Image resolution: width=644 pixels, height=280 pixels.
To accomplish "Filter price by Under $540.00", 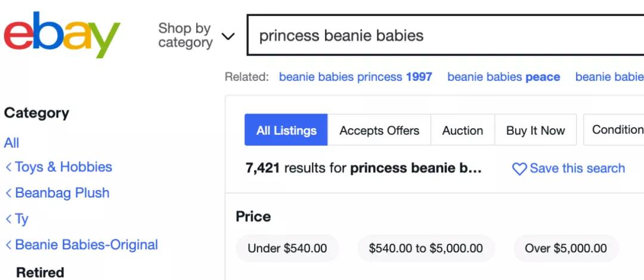I will point(287,248).
